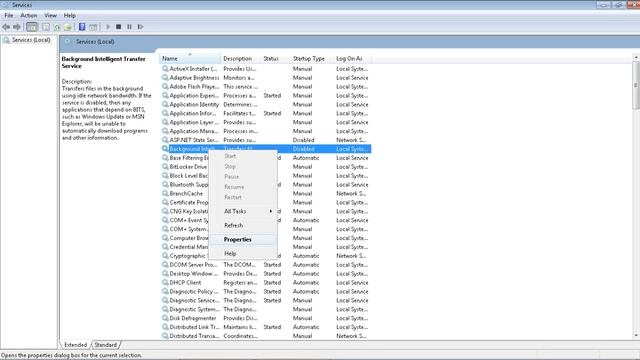
Task: Click the gear icon beside DCOM Server Process
Action: 165,264
